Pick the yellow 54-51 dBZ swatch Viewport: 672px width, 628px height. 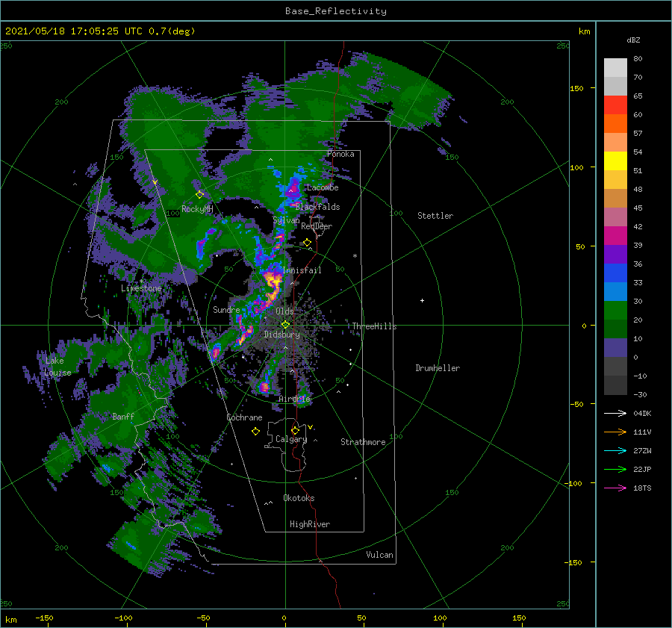pos(615,161)
